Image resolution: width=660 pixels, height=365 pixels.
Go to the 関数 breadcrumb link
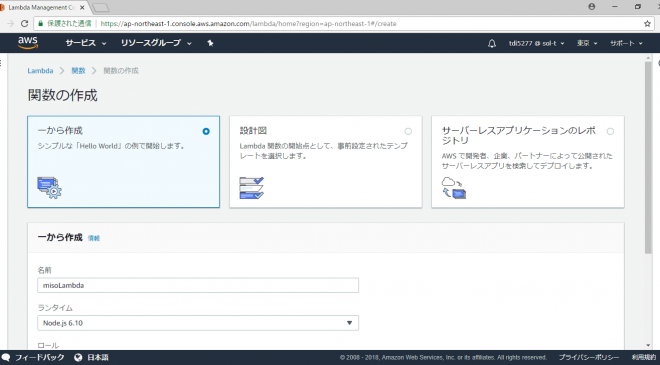click(x=78, y=71)
